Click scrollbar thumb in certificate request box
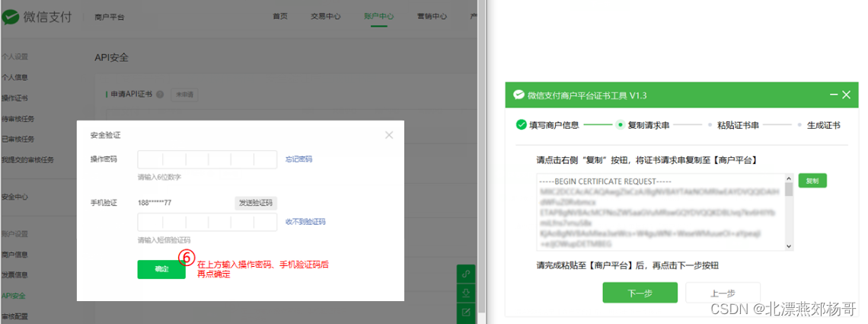 (789, 189)
